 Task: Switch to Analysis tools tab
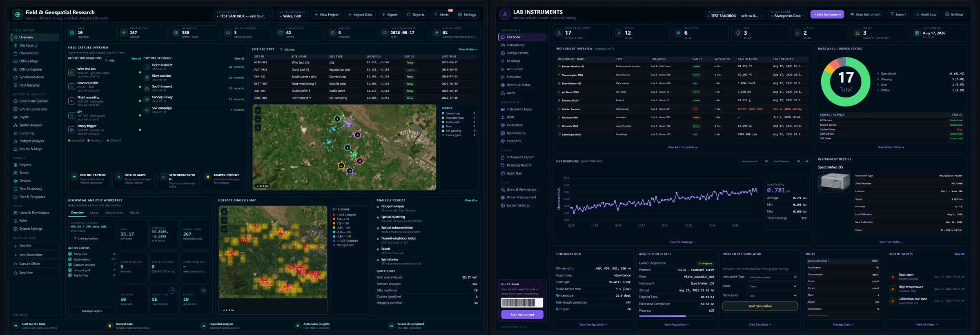tap(114, 213)
